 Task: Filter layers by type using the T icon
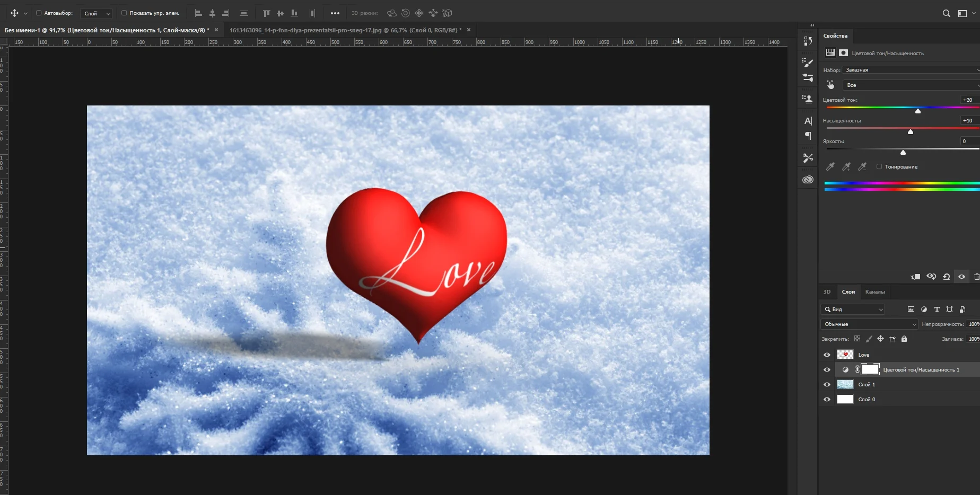(x=937, y=310)
